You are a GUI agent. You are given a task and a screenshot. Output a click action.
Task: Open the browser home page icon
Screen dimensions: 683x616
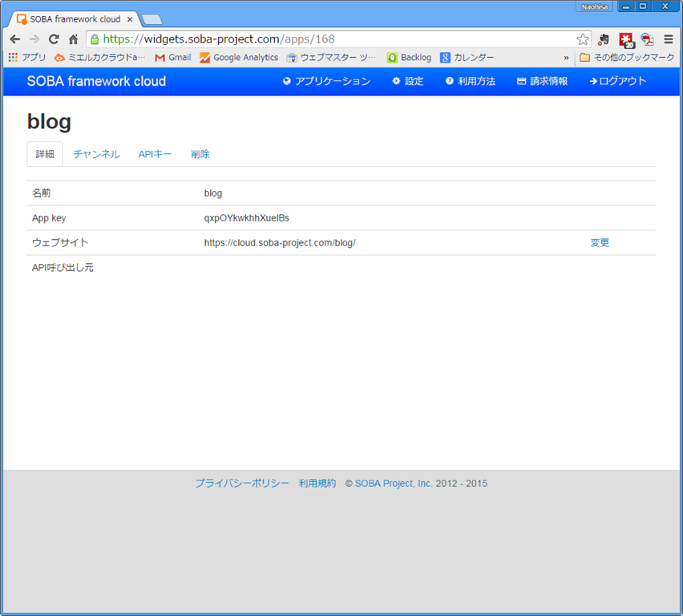[73, 39]
